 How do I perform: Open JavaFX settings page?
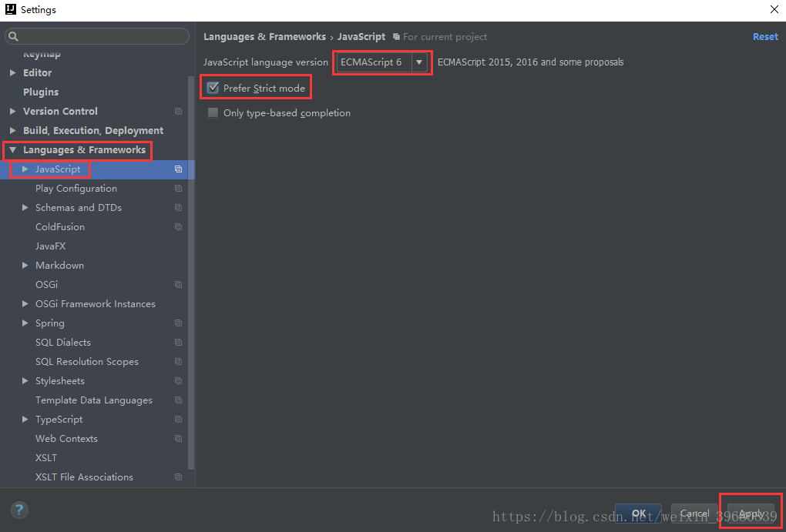point(51,246)
